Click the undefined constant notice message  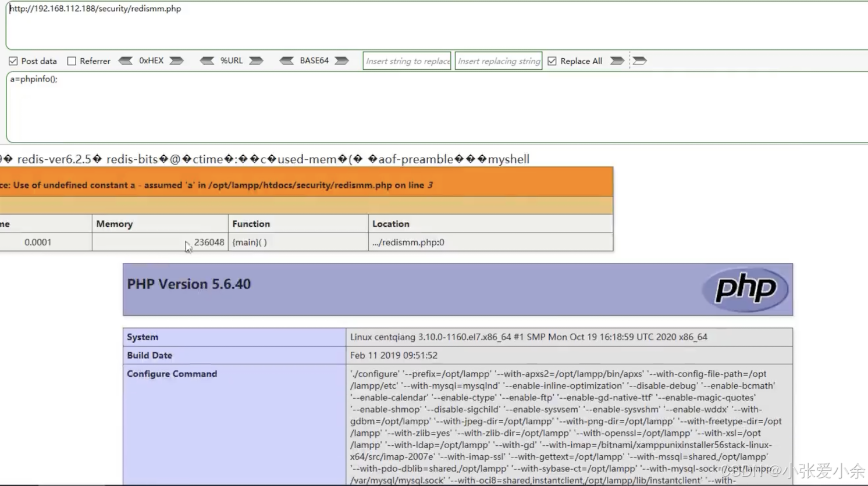[x=216, y=185]
